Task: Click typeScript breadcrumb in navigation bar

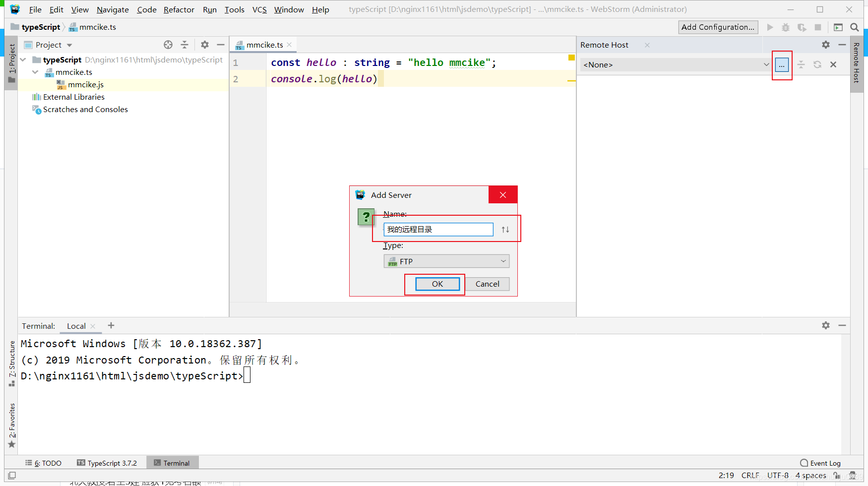Action: pos(36,27)
